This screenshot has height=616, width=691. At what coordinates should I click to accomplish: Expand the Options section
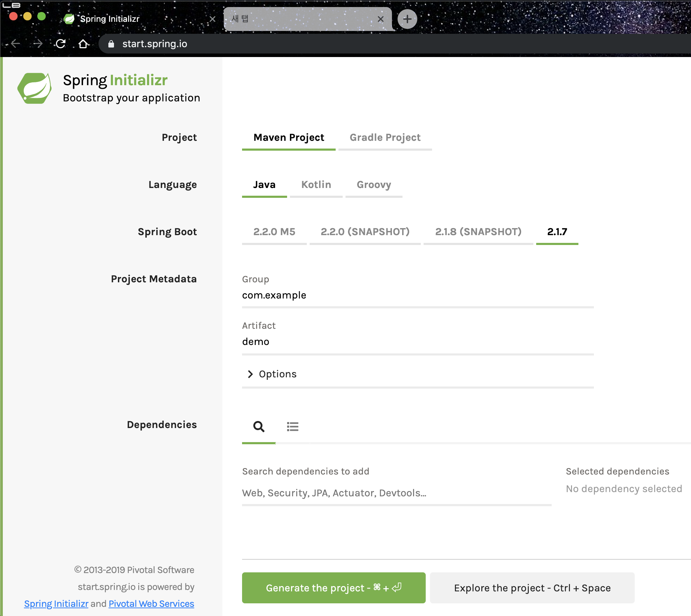272,374
